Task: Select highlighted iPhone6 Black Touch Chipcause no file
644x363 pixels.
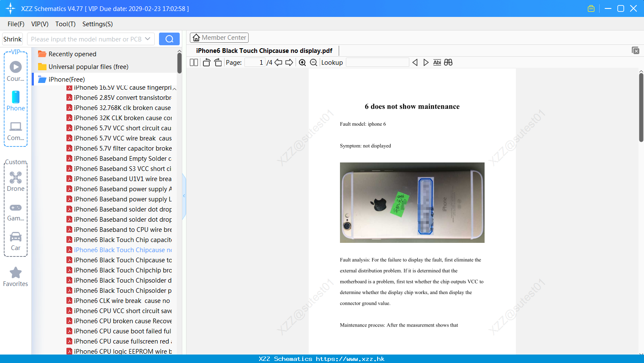Action: point(119,250)
